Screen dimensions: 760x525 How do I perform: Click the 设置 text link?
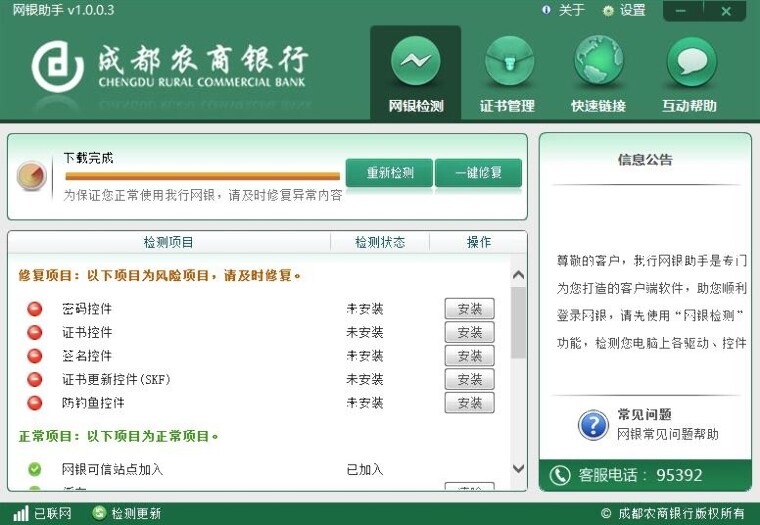pos(633,10)
